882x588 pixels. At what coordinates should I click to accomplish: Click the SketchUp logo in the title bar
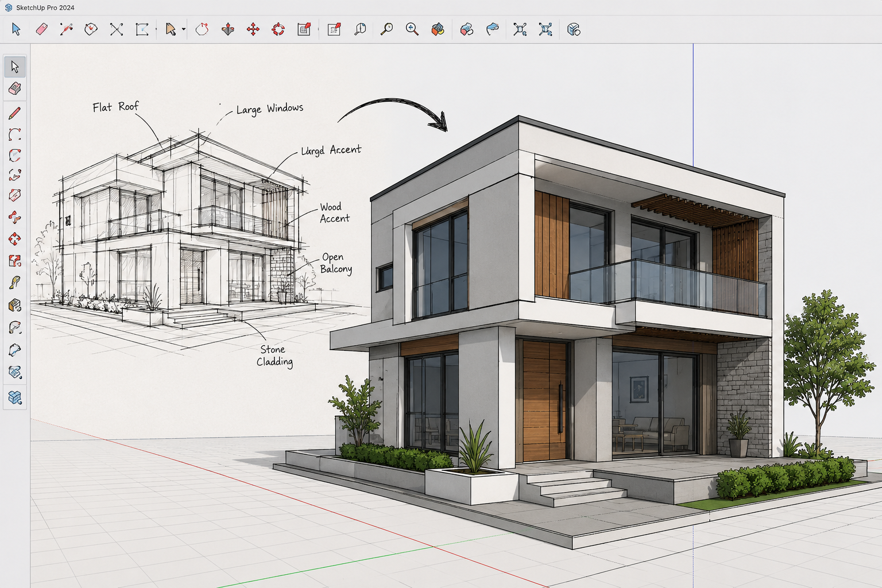tap(8, 7)
